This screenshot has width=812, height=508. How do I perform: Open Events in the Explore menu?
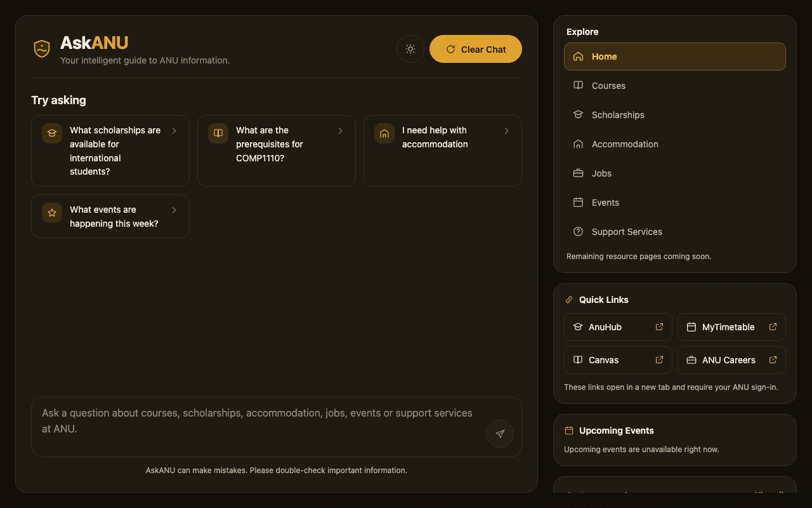(675, 203)
